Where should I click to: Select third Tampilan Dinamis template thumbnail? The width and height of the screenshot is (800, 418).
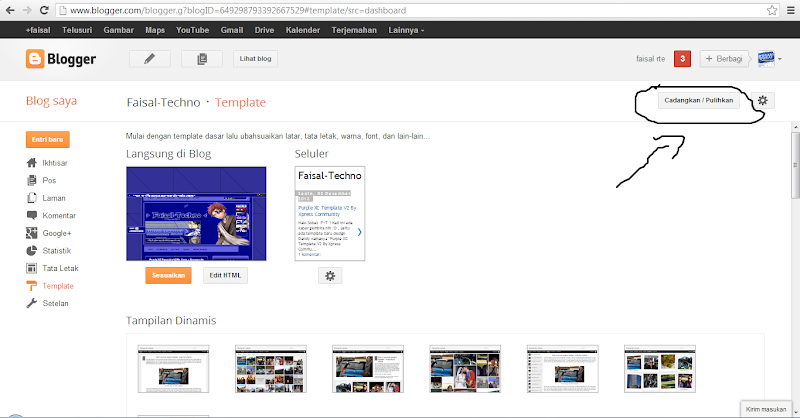368,369
